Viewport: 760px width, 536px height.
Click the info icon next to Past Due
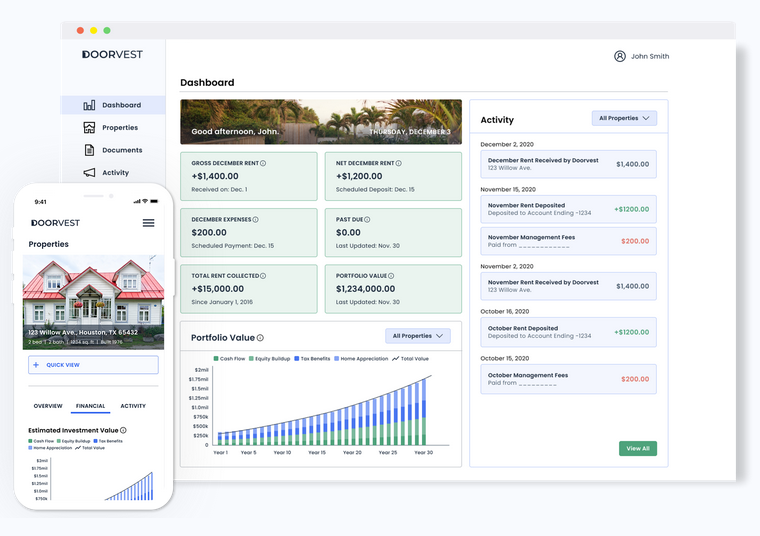tap(367, 220)
